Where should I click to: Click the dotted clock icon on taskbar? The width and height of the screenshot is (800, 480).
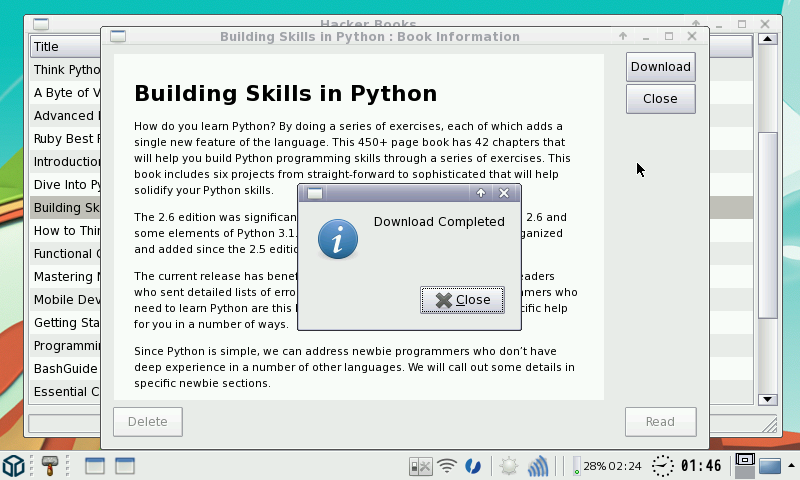click(x=662, y=466)
